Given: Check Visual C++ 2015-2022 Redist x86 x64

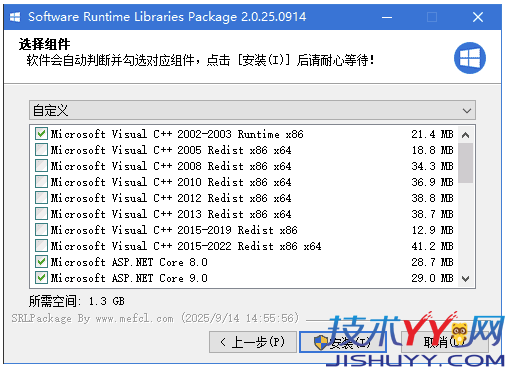Looking at the screenshot, I should (41, 246).
